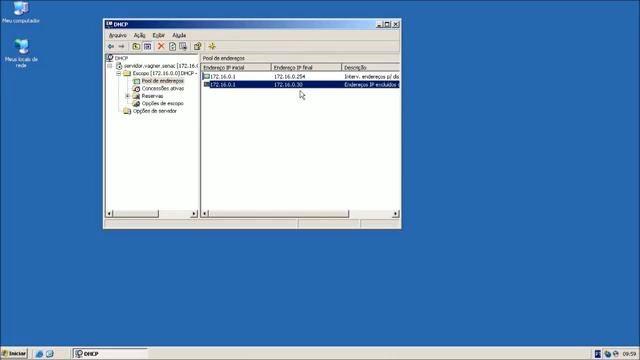The width and height of the screenshot is (640, 360).
Task: Go up one level with the folder toolbar icon
Action: pos(136,47)
